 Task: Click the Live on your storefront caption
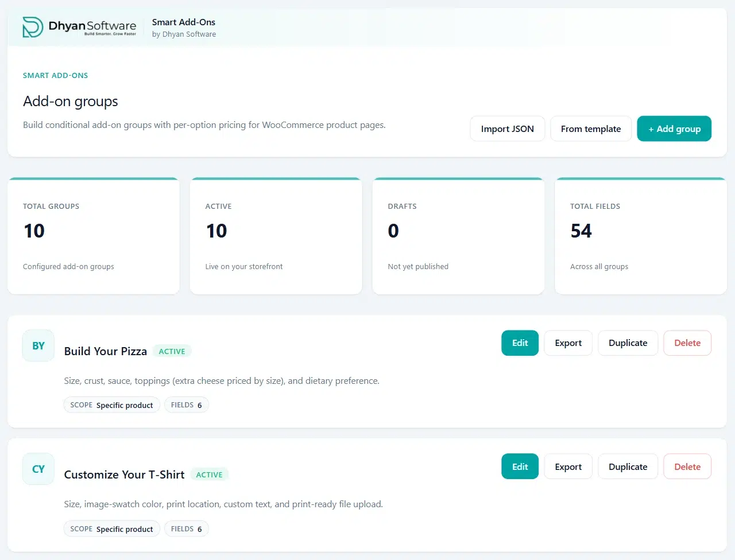[244, 266]
